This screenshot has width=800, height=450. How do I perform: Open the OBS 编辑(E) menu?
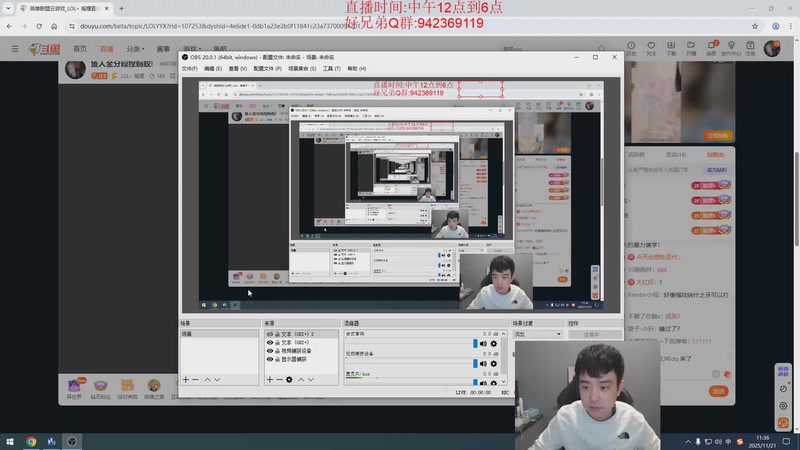(213, 68)
